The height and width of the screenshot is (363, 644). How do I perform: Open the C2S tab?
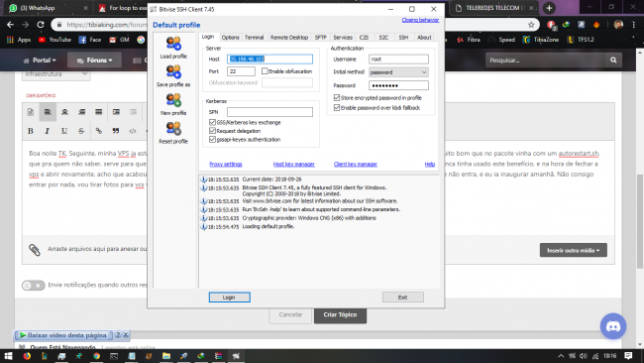pyautogui.click(x=364, y=38)
